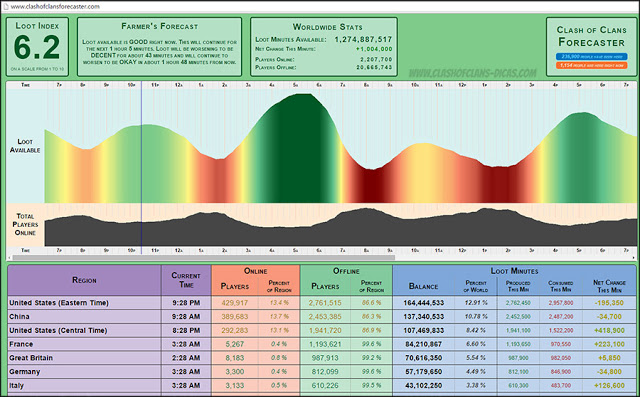This screenshot has height=397, width=640.
Task: Click the scroll-right arrow under the chart
Action: (634, 257)
